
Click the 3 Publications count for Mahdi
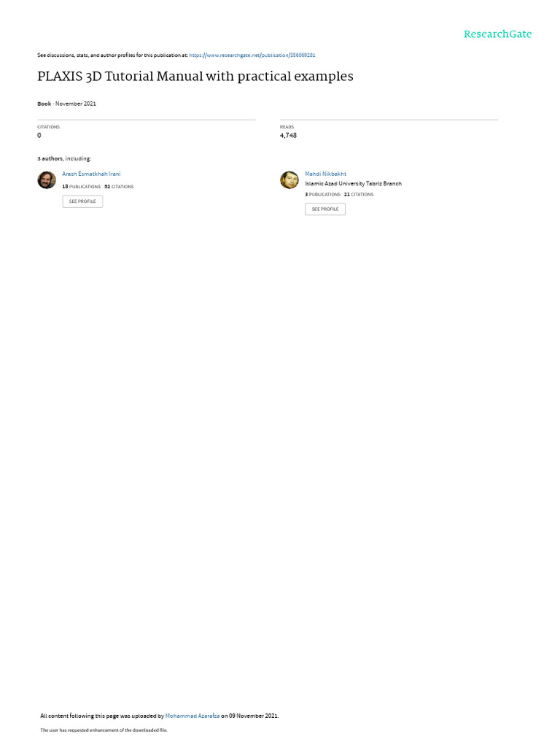pyautogui.click(x=323, y=194)
